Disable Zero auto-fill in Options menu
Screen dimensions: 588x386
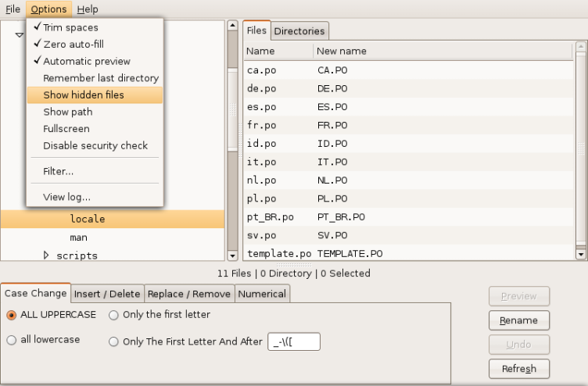pyautogui.click(x=75, y=45)
